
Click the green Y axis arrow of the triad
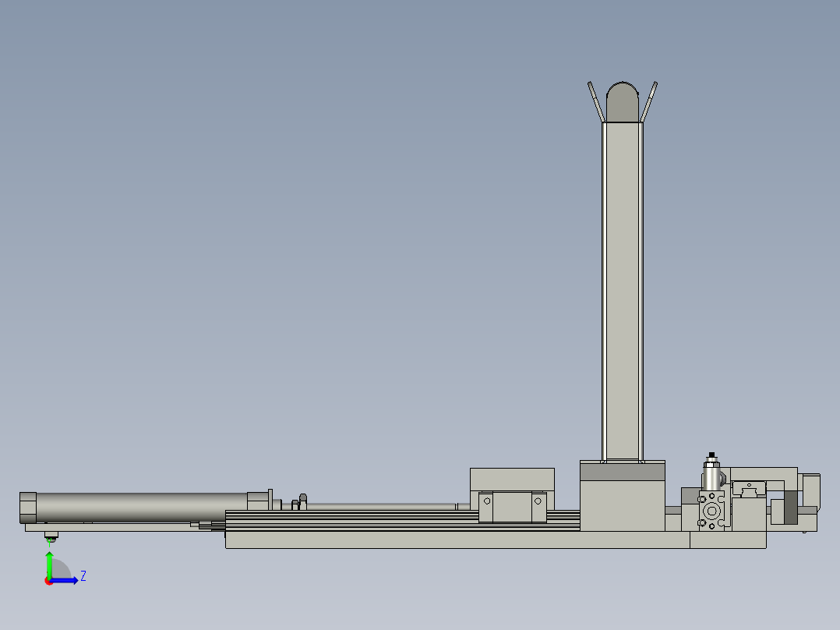(49, 565)
